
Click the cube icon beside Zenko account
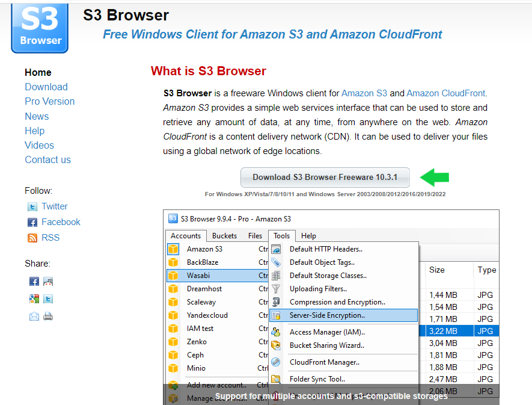tap(173, 342)
